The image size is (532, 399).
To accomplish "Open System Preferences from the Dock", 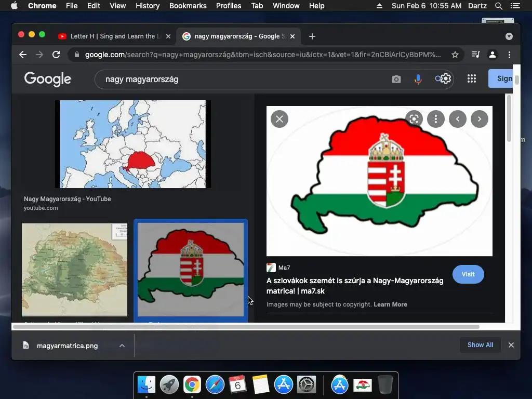I will click(307, 384).
